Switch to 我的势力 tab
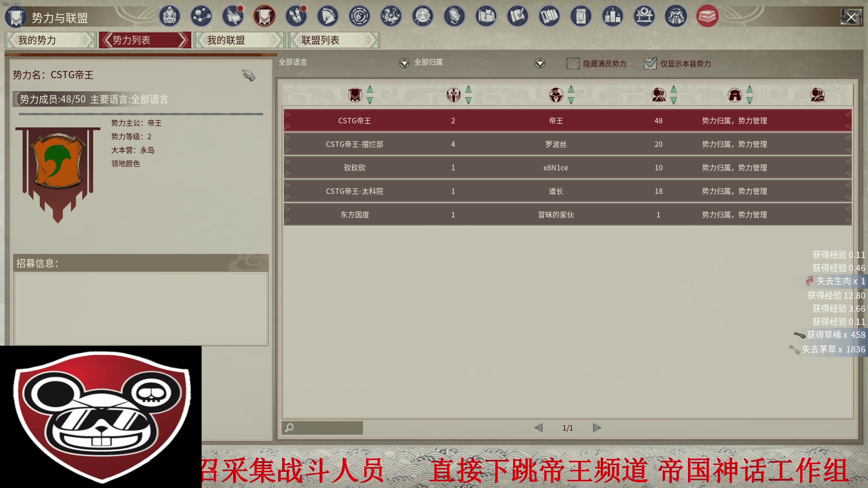This screenshot has width=868, height=488. (50, 40)
